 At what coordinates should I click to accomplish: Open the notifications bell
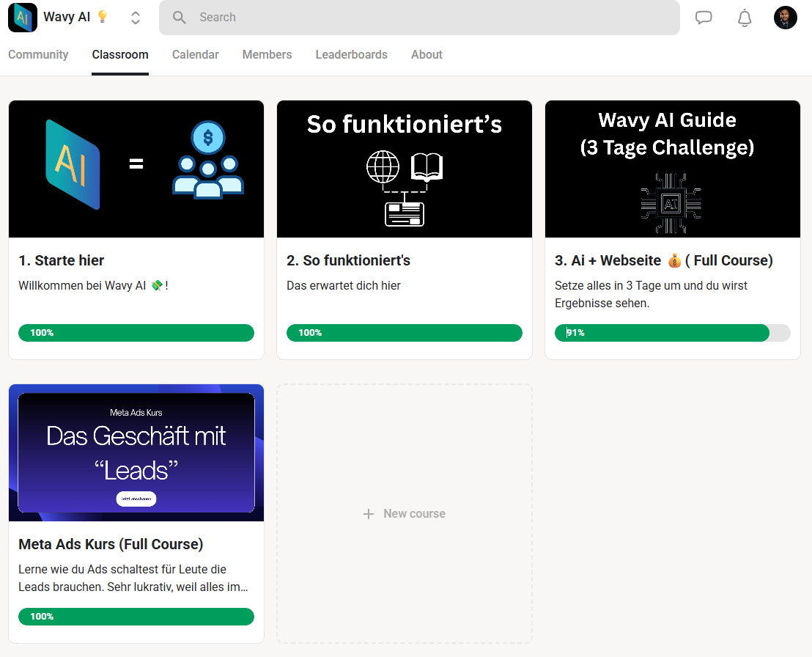744,18
